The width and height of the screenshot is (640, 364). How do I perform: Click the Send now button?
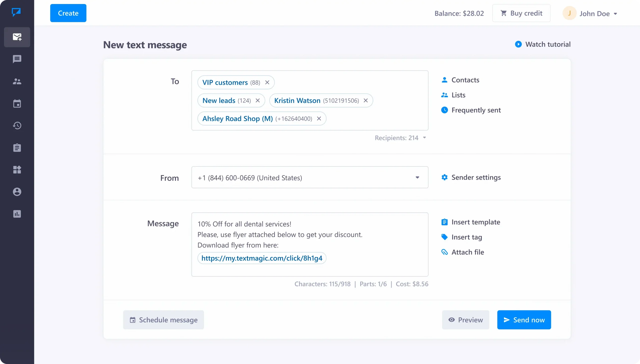tap(524, 320)
